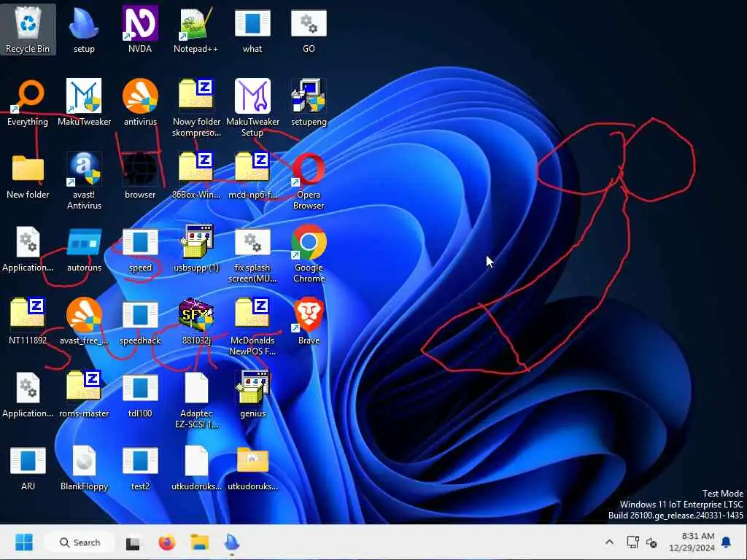Select the Recycle Bin desktop icon

[28, 29]
